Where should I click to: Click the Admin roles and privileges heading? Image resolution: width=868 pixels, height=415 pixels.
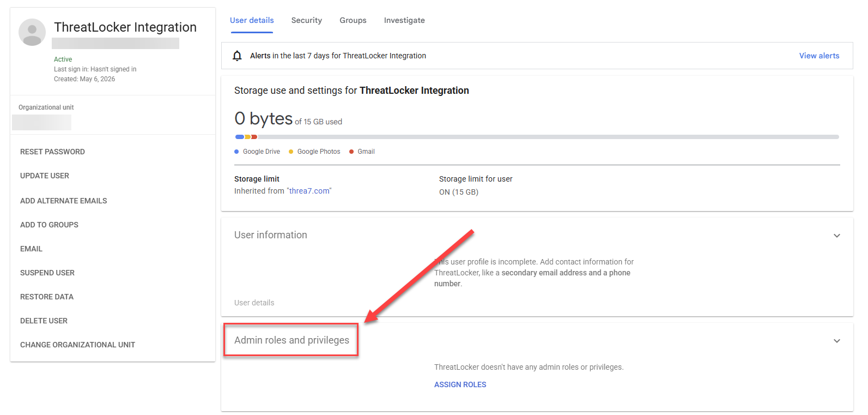(x=292, y=340)
